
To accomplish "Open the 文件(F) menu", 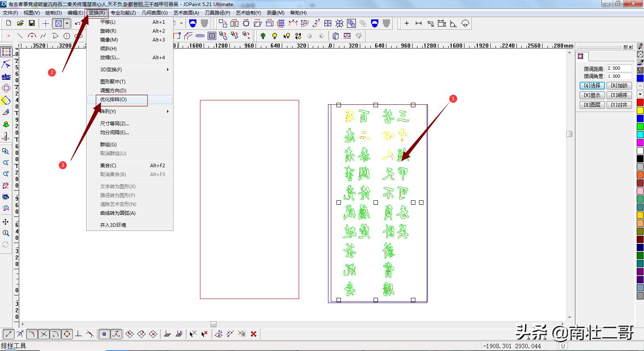I will click(x=10, y=13).
